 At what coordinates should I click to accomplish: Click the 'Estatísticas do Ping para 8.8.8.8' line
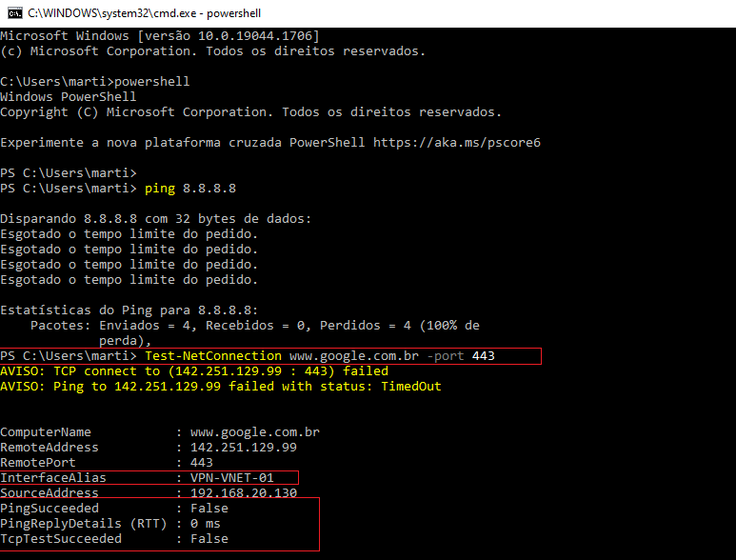(129, 310)
